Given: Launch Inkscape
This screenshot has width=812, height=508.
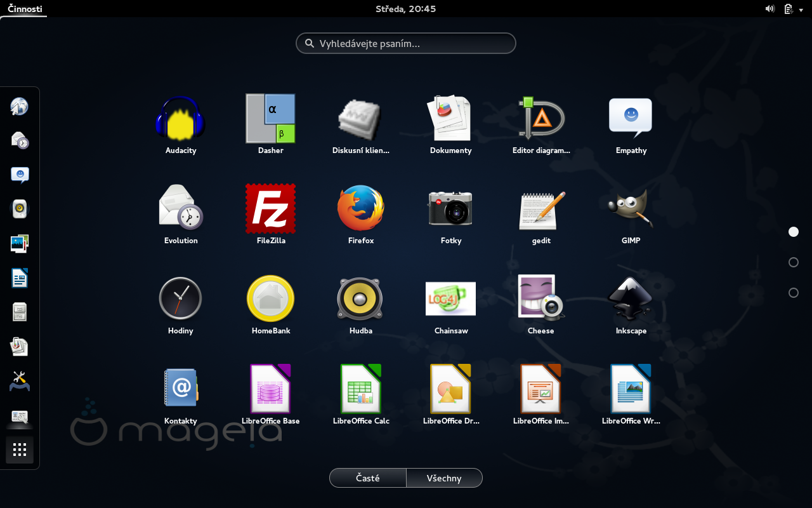Looking at the screenshot, I should pyautogui.click(x=631, y=298).
